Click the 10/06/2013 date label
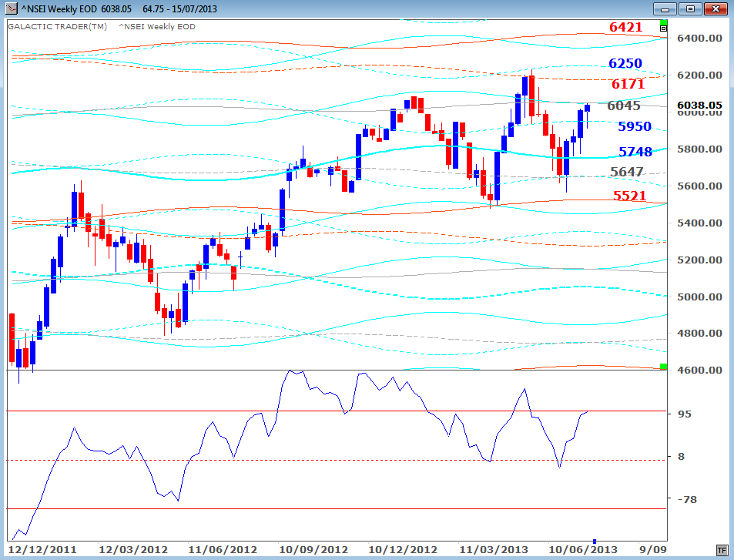The width and height of the screenshot is (734, 560). click(x=583, y=550)
